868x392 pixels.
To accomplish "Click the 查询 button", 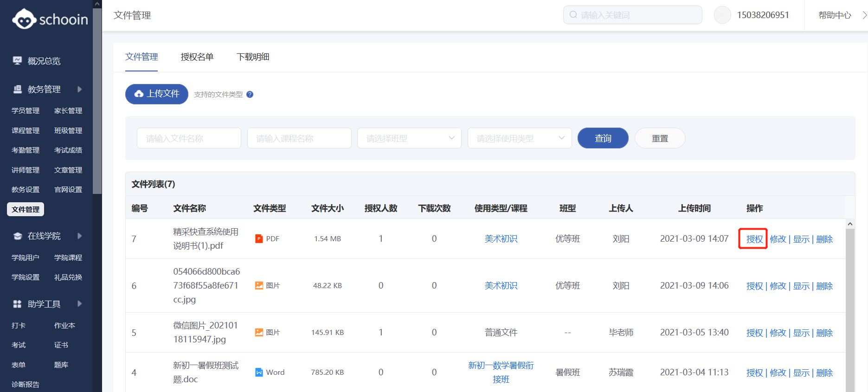I will (x=603, y=138).
